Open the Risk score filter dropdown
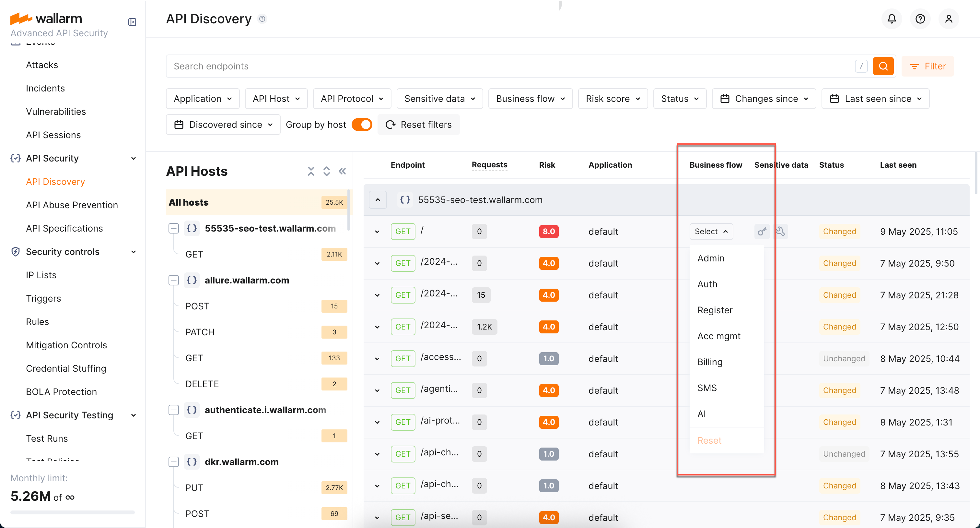 612,98
